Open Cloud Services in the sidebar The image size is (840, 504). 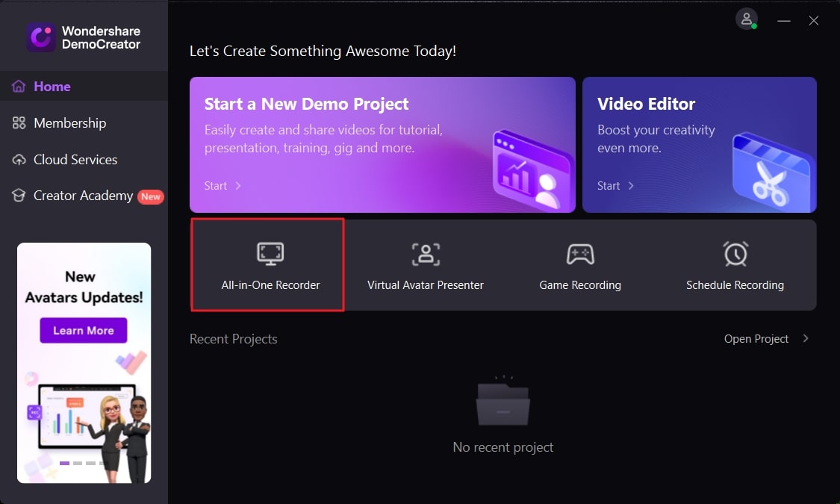[84, 160]
